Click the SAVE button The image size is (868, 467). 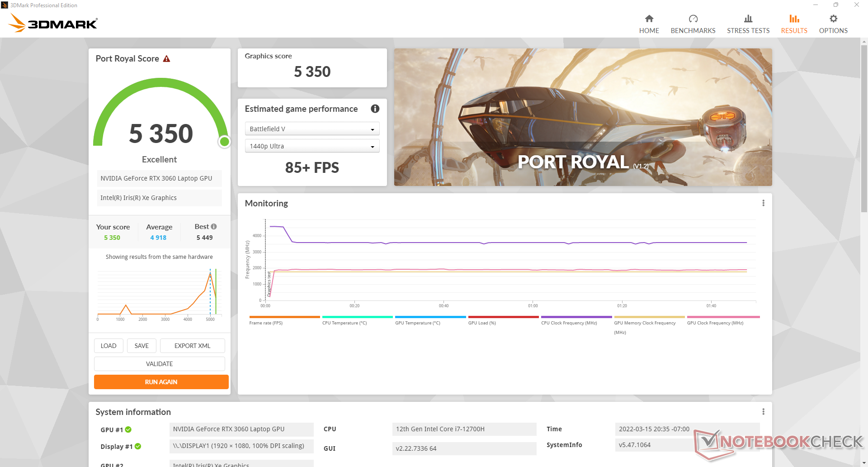[x=142, y=346]
